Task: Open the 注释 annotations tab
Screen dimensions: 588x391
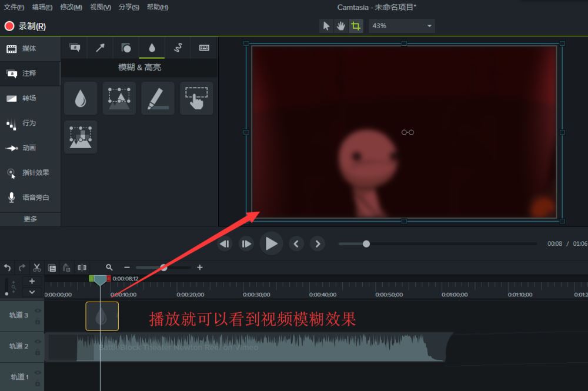Action: pos(30,73)
